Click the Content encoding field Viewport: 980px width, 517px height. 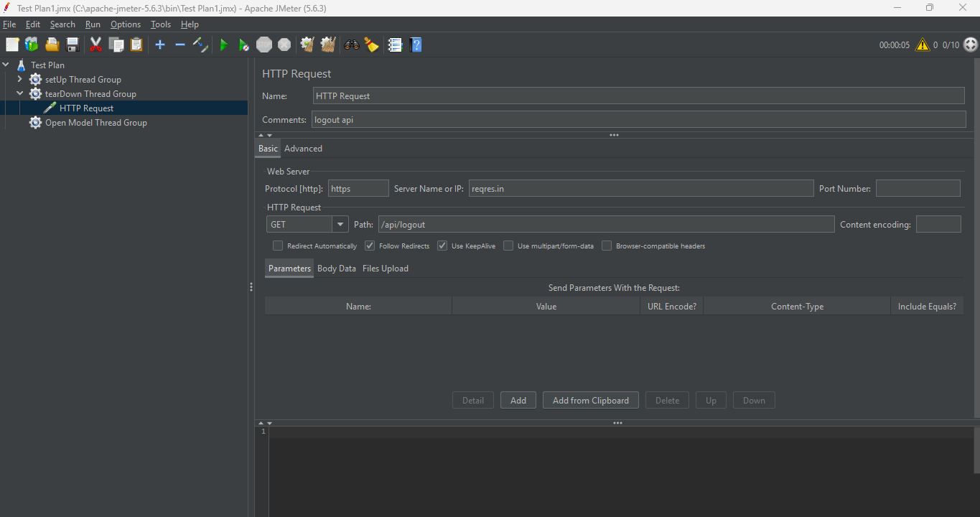pyautogui.click(x=938, y=225)
